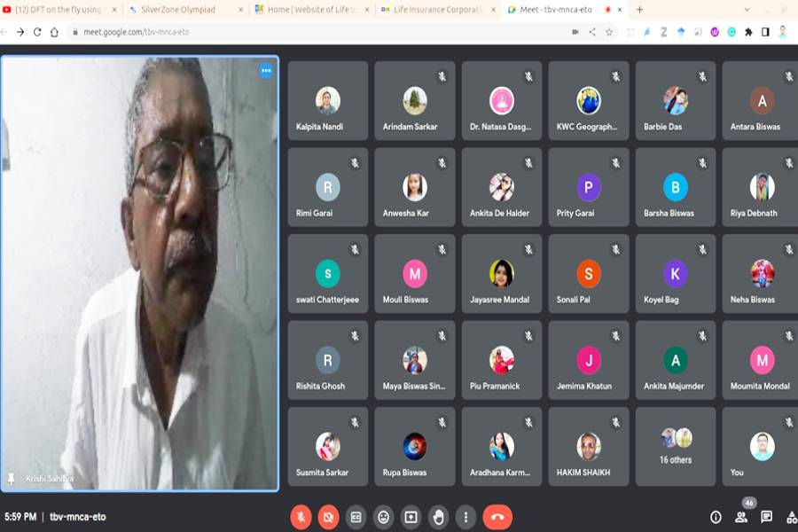This screenshot has height=532, width=798.
Task: Click the present screen icon
Action: click(411, 517)
